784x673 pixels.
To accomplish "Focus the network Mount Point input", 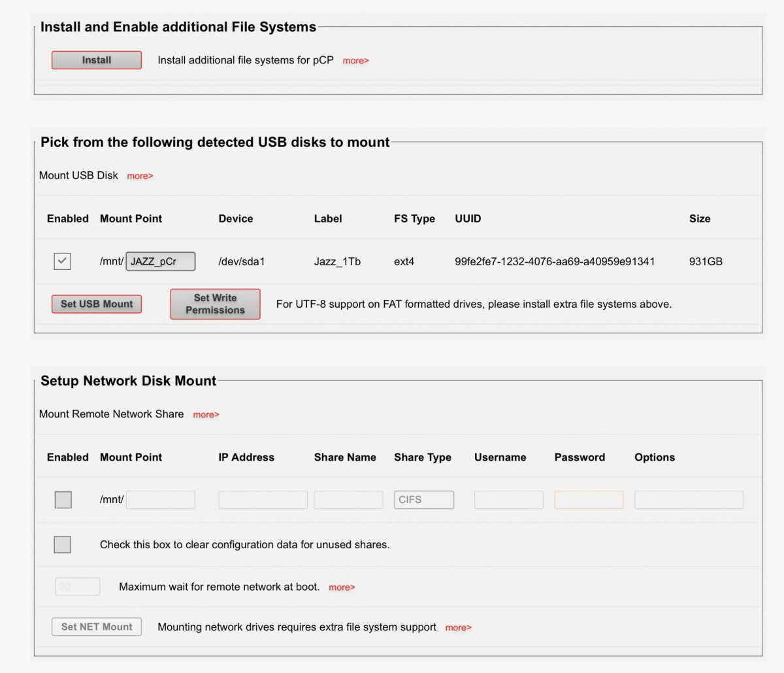I will (161, 500).
